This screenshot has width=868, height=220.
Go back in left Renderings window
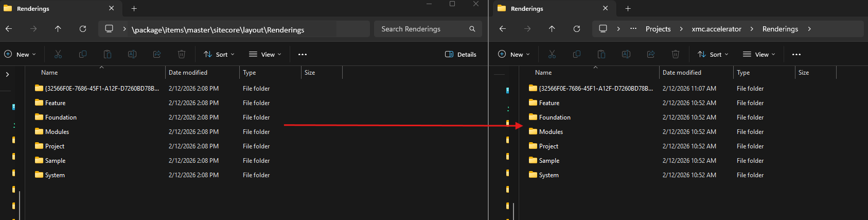[x=9, y=29]
